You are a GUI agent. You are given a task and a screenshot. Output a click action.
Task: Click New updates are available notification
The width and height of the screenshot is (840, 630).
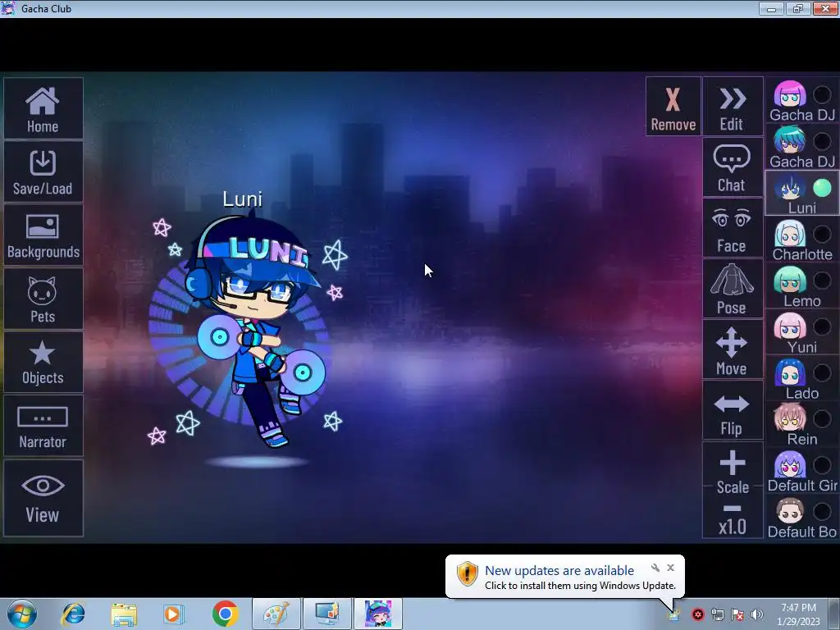coord(559,571)
